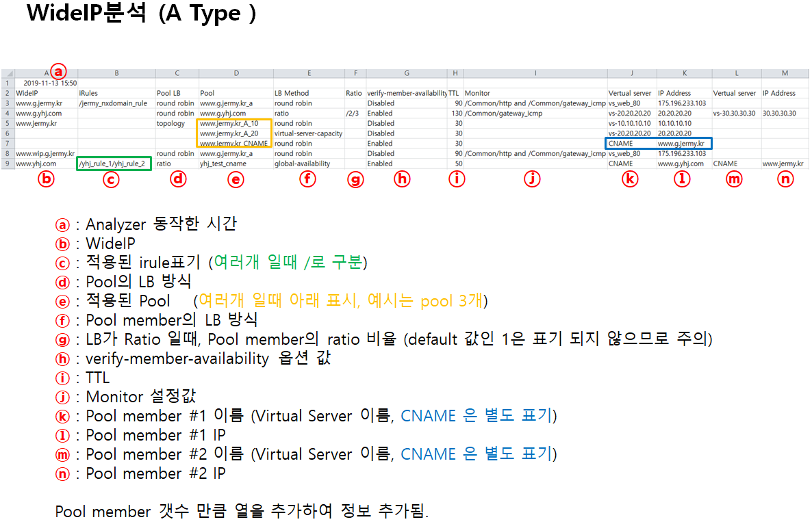Select column M header
The height and width of the screenshot is (524, 812).
click(x=785, y=73)
